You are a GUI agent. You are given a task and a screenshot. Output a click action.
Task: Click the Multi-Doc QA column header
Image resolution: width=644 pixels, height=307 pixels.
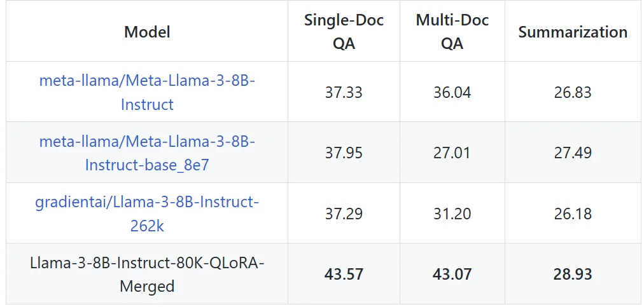coord(452,32)
